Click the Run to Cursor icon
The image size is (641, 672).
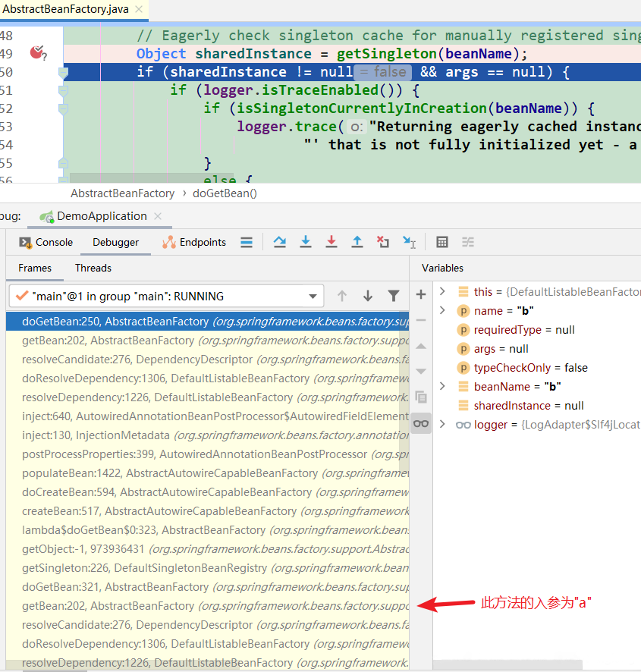tap(409, 242)
